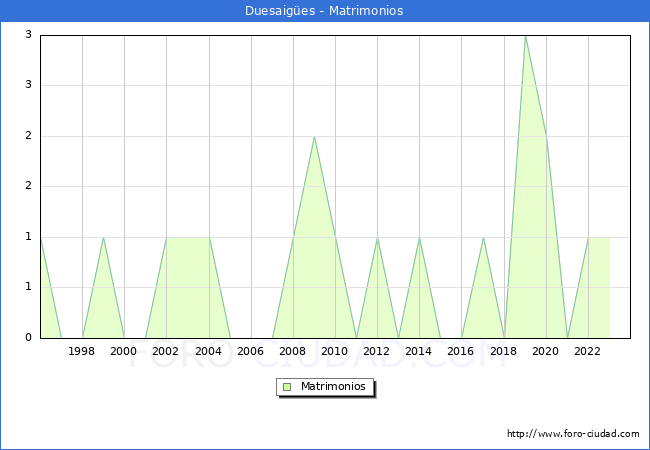
Task: Click the 2009 peak at value 2
Action: [314, 137]
